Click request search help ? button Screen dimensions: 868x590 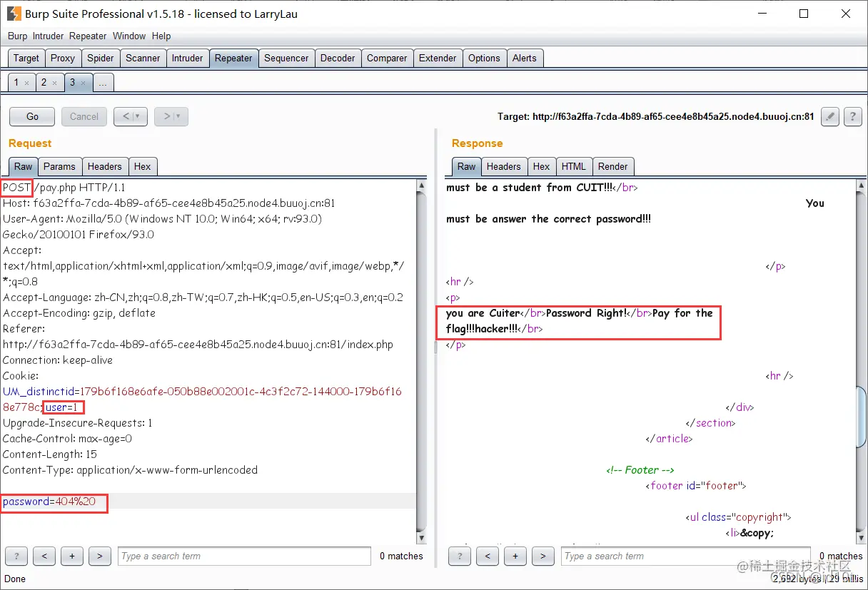[17, 556]
